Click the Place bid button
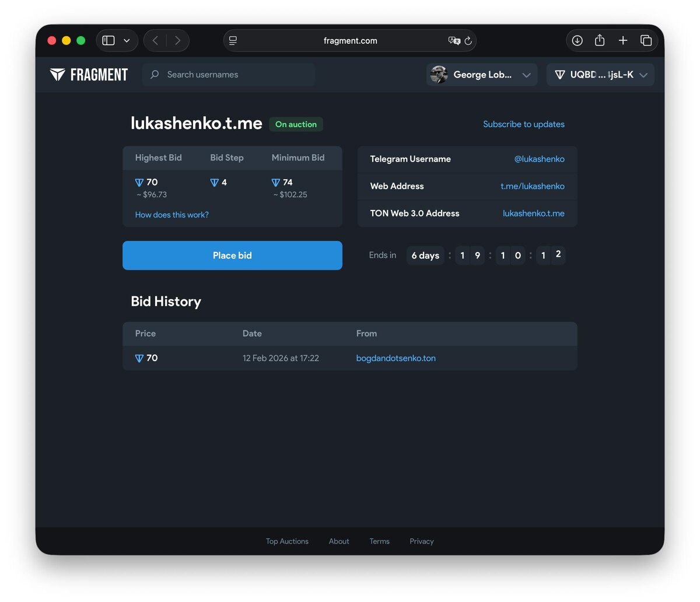The width and height of the screenshot is (700, 602). click(232, 256)
